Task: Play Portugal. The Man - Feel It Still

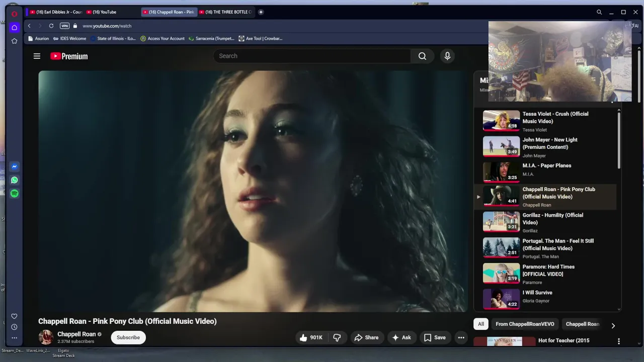Action: click(546, 248)
